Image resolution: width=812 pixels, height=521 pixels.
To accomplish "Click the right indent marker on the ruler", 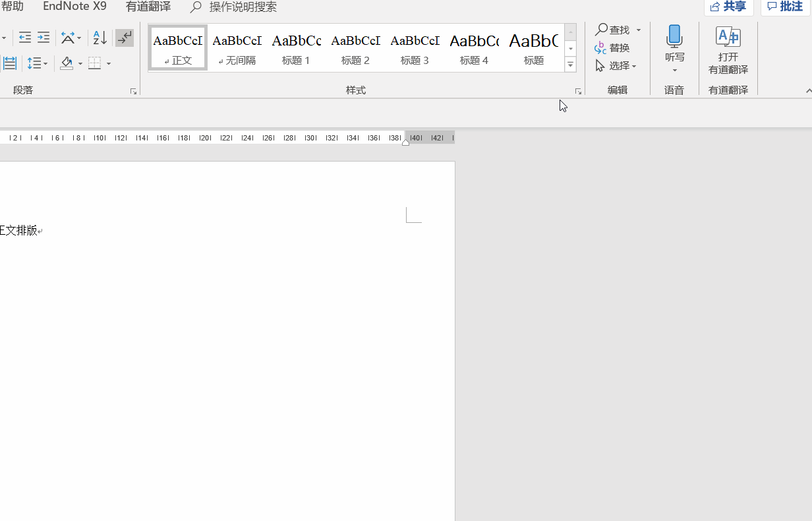I will (x=405, y=142).
